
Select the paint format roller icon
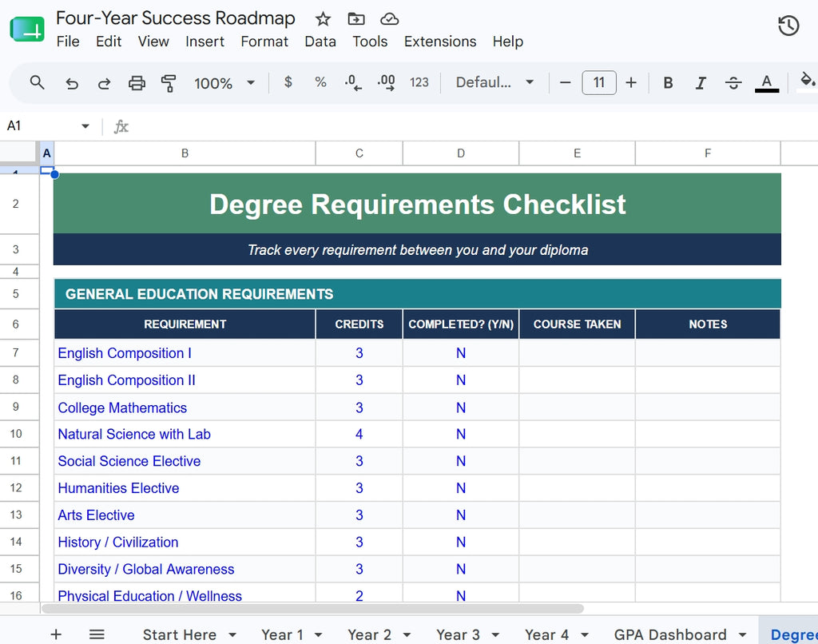tap(169, 83)
